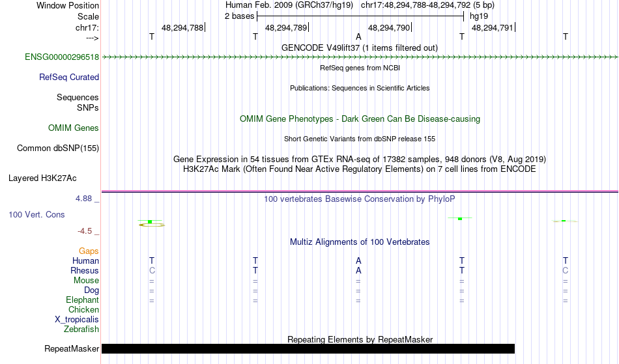Click the A base in the Rhesus alignment row
This screenshot has height=364, width=619.
pos(358,270)
